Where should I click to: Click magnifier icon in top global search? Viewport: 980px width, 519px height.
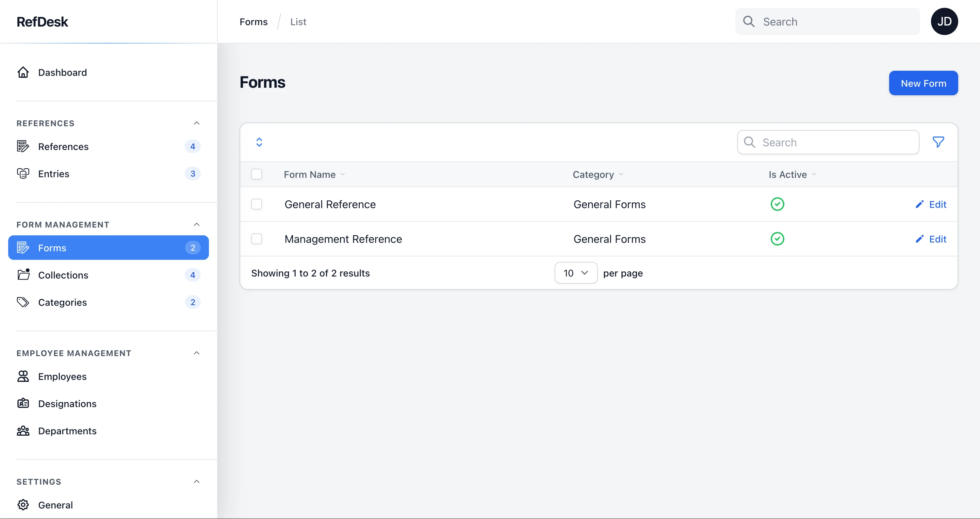tap(749, 22)
